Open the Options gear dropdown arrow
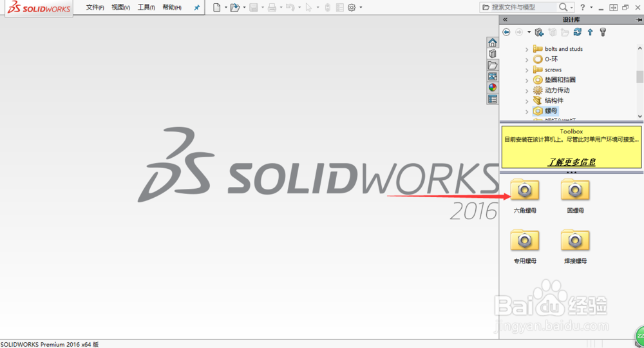The height and width of the screenshot is (348, 644). (361, 7)
